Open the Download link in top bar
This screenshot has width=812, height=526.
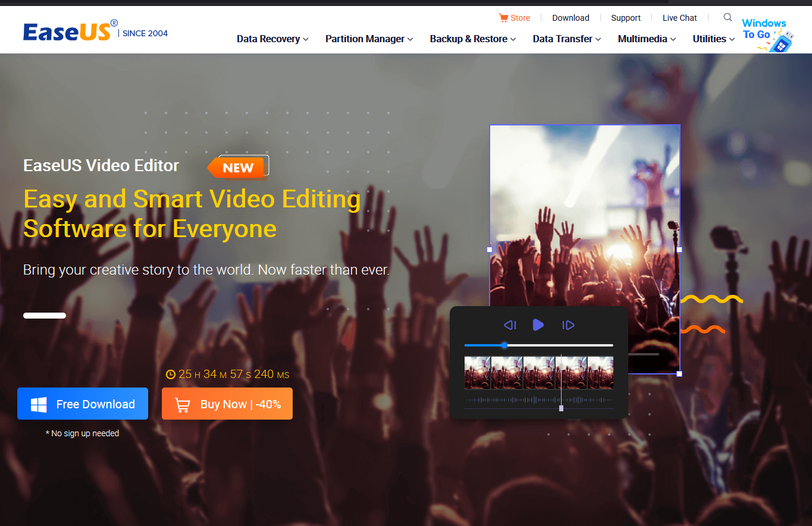pyautogui.click(x=570, y=18)
